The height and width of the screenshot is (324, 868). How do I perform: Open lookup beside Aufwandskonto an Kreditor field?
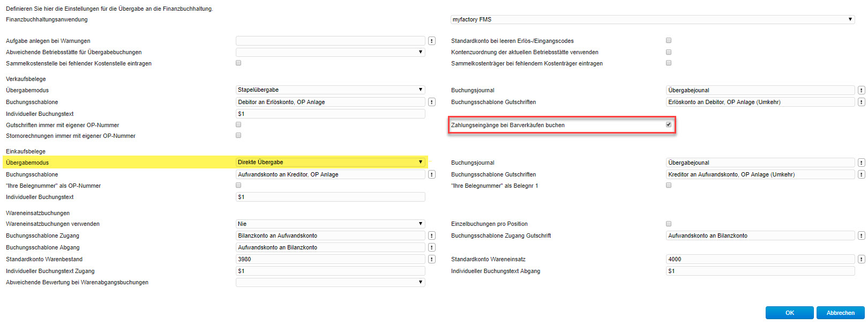click(432, 174)
